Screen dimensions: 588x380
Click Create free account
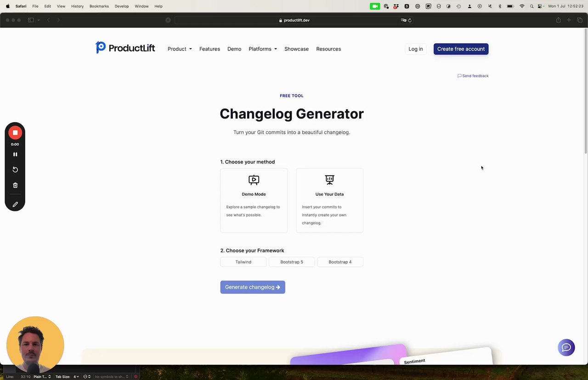(461, 49)
